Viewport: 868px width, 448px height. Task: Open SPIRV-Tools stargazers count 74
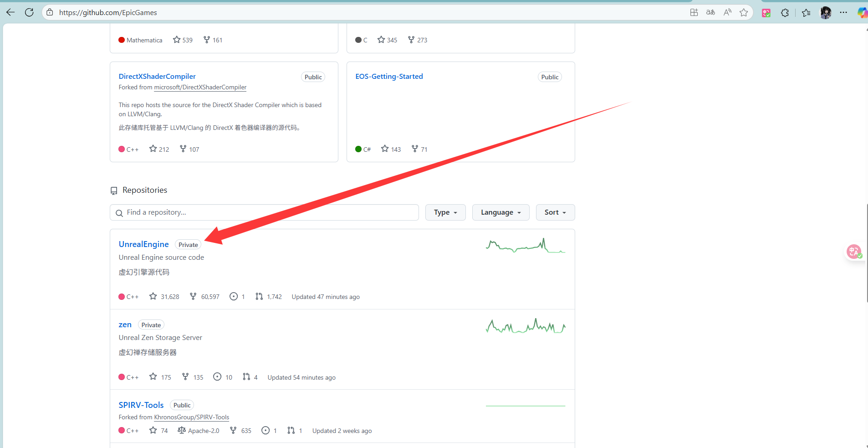click(158, 430)
